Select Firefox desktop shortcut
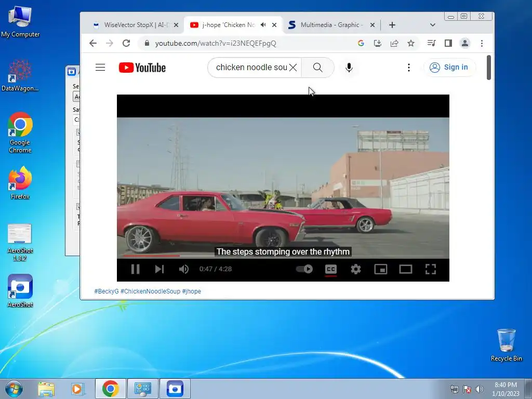The width and height of the screenshot is (532, 399). [x=20, y=182]
